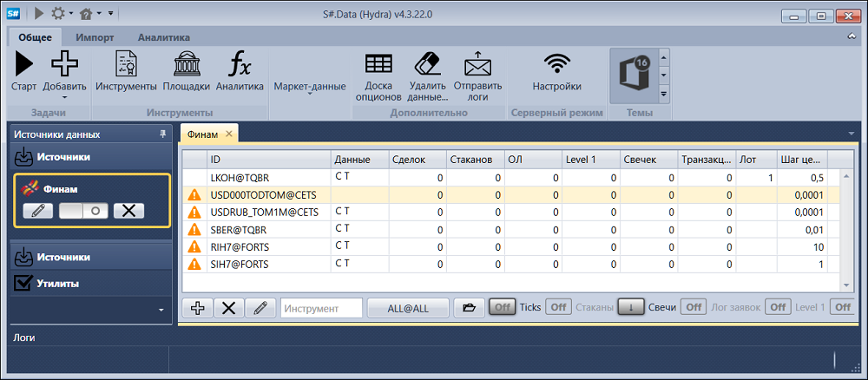Expand the Добавить dropdown arrow

click(65, 97)
